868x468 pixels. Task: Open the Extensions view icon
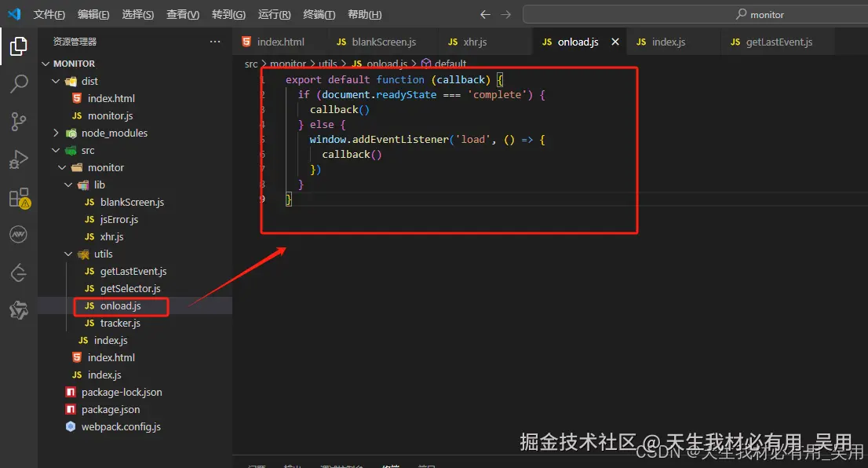pos(20,198)
